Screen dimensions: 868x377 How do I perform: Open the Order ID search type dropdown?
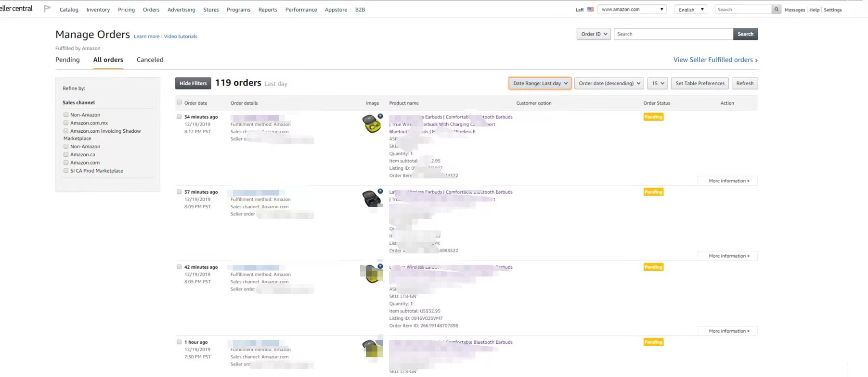(x=594, y=34)
